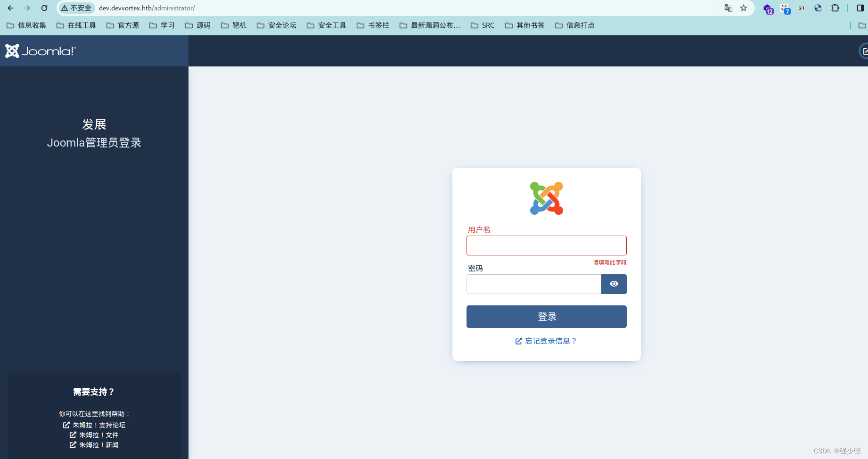Viewport: 868px width, 459px height.
Task: Open 书签栏 bookmark folder
Action: tap(373, 25)
